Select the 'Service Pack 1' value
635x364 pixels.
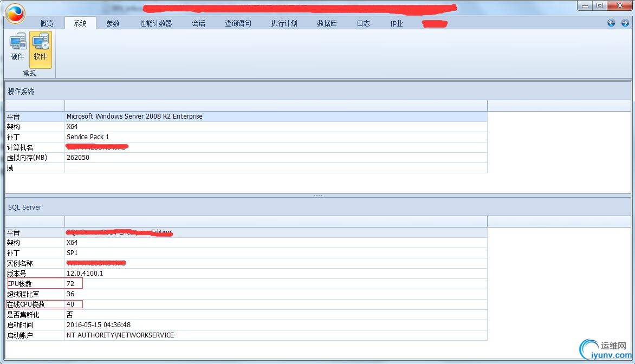(88, 137)
